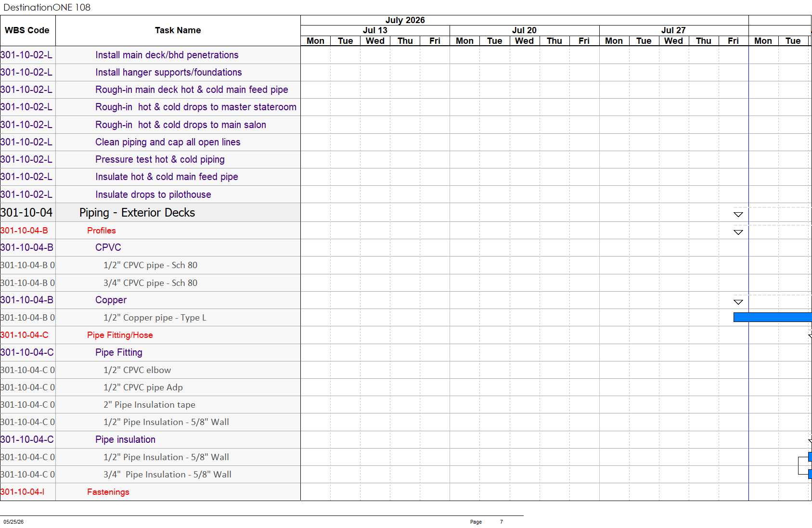Select 1/2" CPVC pipe - Sch 80
The width and height of the screenshot is (812, 528).
click(150, 265)
